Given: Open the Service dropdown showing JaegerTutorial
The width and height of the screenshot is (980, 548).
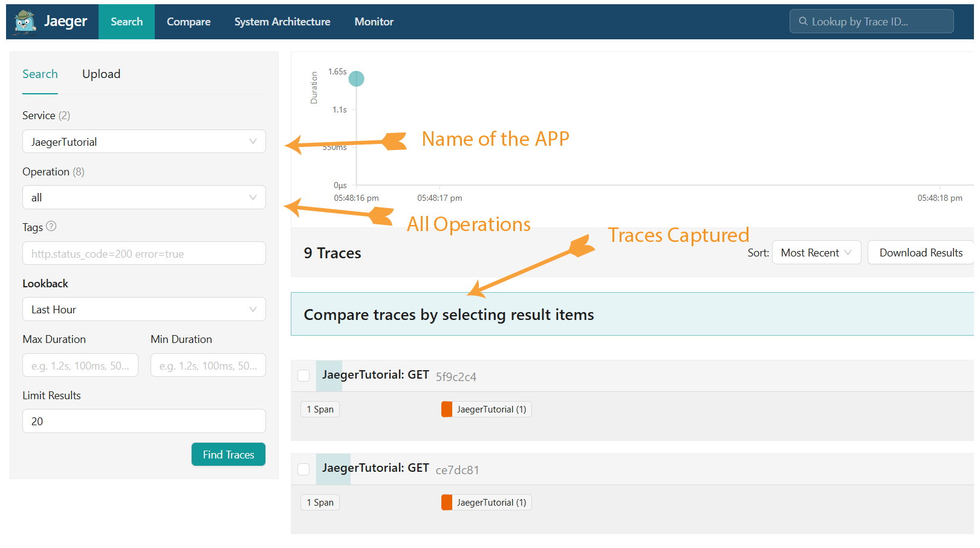Looking at the screenshot, I should (144, 142).
